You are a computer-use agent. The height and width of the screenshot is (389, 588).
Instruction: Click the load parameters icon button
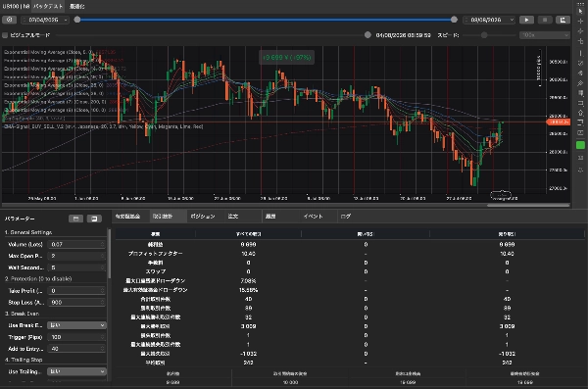click(75, 219)
